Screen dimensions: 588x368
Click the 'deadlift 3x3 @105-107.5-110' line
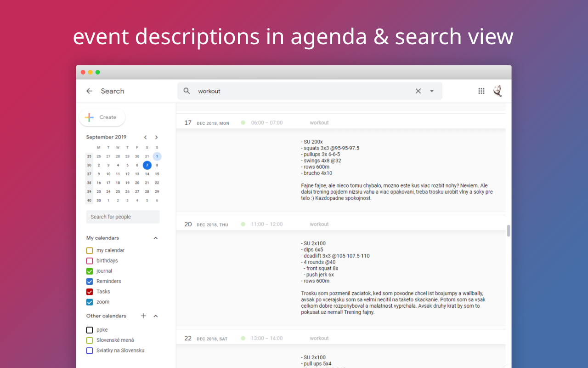335,256
